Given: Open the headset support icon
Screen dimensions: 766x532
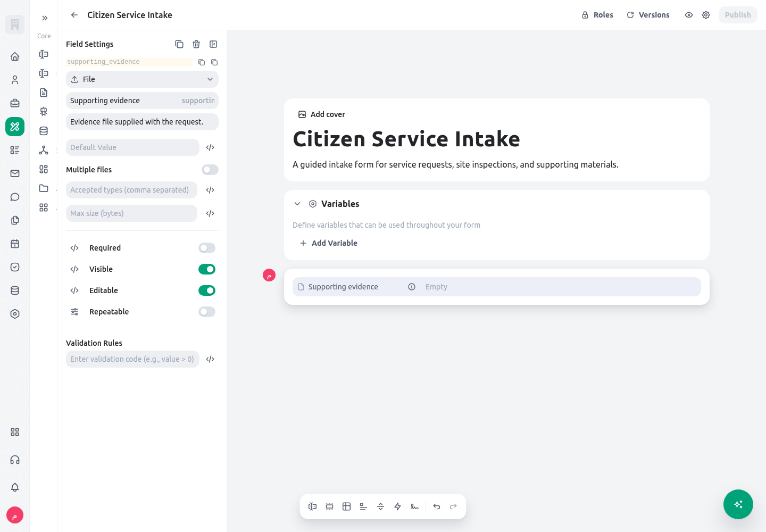Looking at the screenshot, I should [x=15, y=460].
